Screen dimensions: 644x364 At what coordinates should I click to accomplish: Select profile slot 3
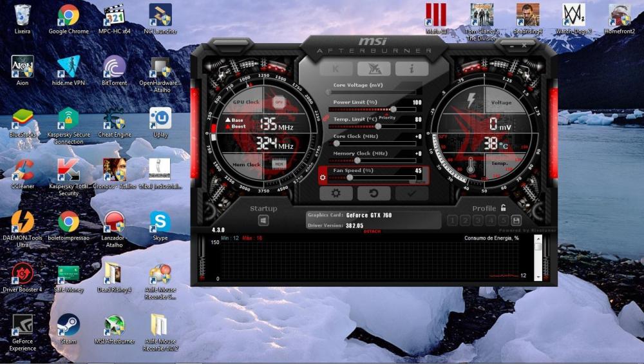pos(478,221)
